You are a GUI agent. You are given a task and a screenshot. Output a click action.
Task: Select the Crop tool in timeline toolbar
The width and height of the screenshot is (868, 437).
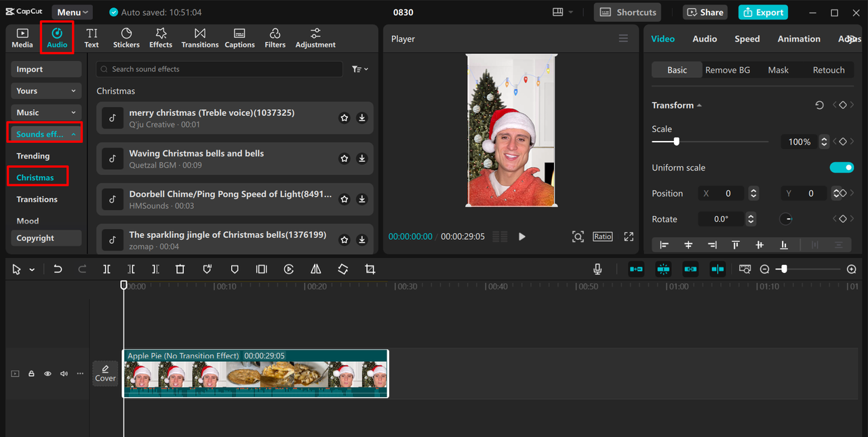[370, 269]
